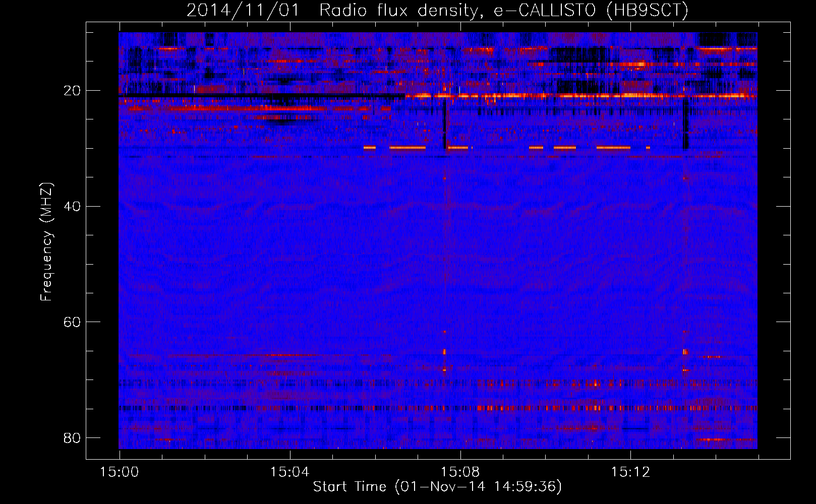The height and width of the screenshot is (504, 816).
Task: Click the 80 MHz frequency tick label
Action: [72, 437]
